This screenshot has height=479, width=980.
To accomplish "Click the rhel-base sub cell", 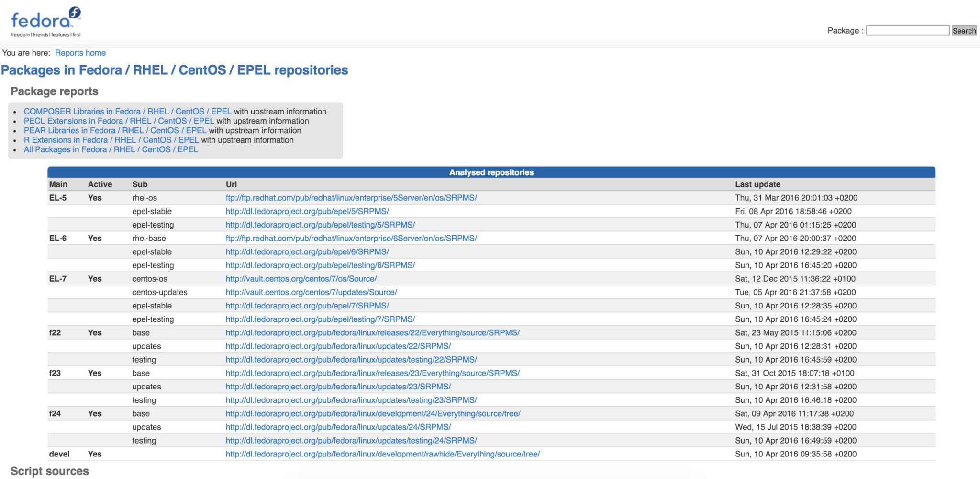I will coord(149,238).
